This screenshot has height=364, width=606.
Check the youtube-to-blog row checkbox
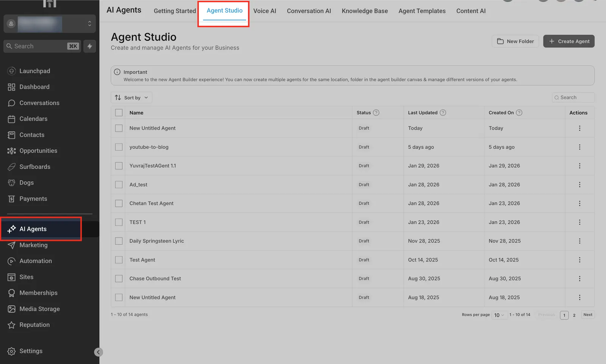pyautogui.click(x=119, y=147)
